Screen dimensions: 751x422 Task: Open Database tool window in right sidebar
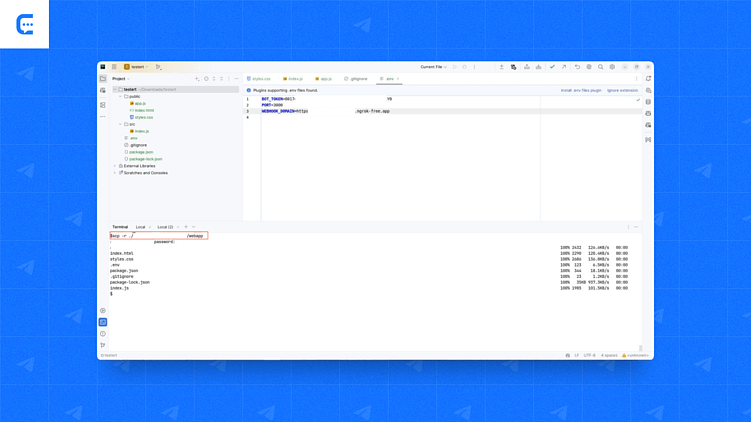tap(648, 102)
